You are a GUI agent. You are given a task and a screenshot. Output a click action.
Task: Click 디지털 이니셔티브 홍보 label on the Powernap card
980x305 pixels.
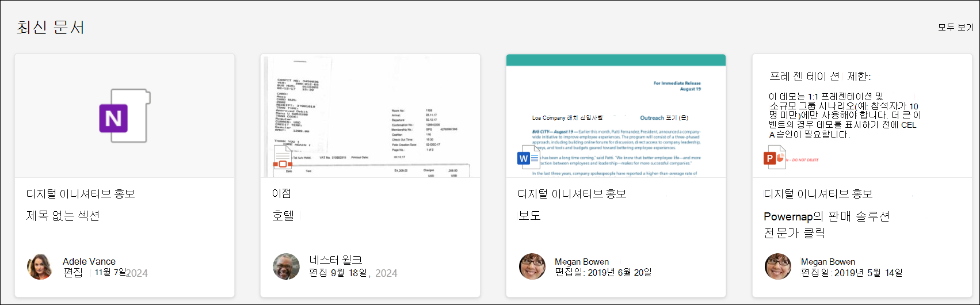pos(818,194)
